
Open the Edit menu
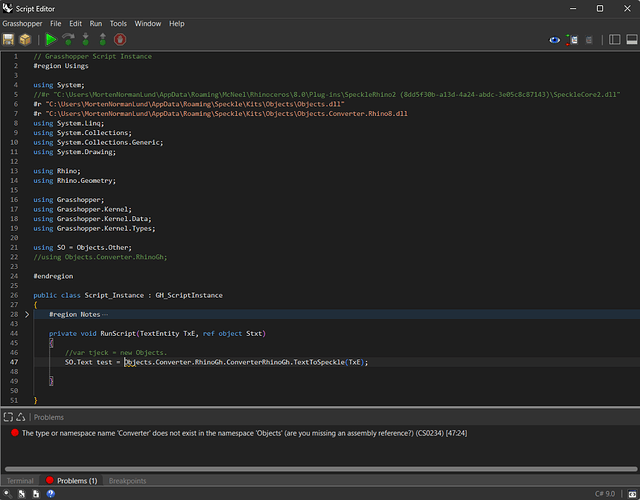[x=76, y=24]
